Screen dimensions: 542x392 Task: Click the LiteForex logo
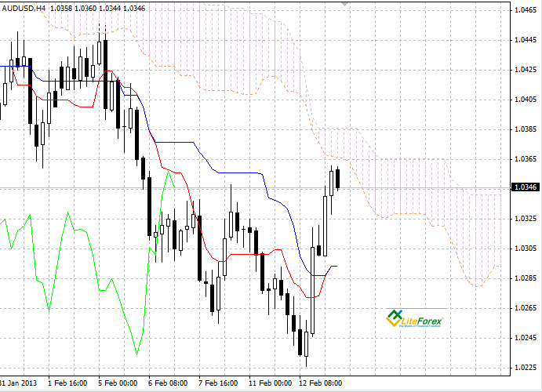click(414, 318)
